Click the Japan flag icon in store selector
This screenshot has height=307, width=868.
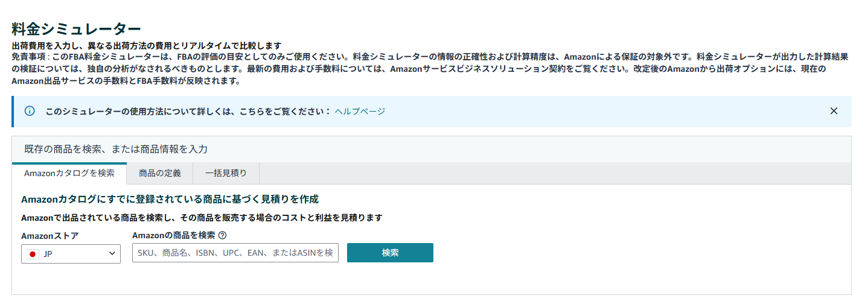(x=33, y=254)
